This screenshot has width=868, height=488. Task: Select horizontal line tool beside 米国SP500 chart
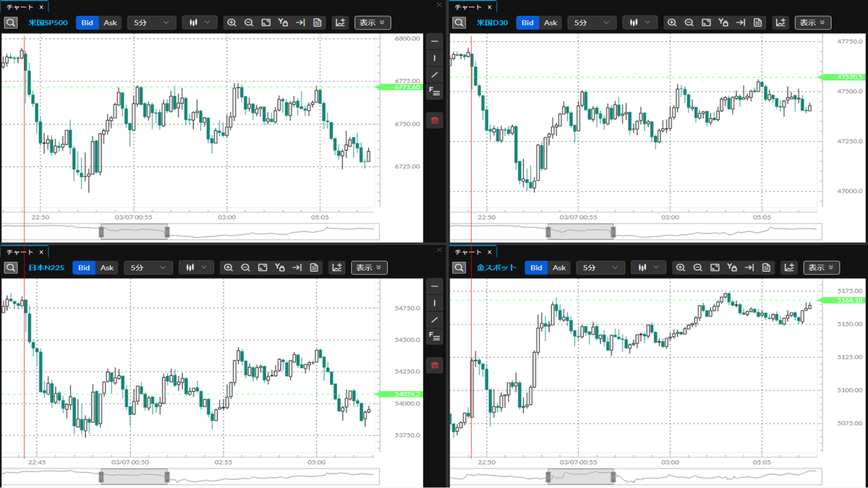(x=435, y=41)
